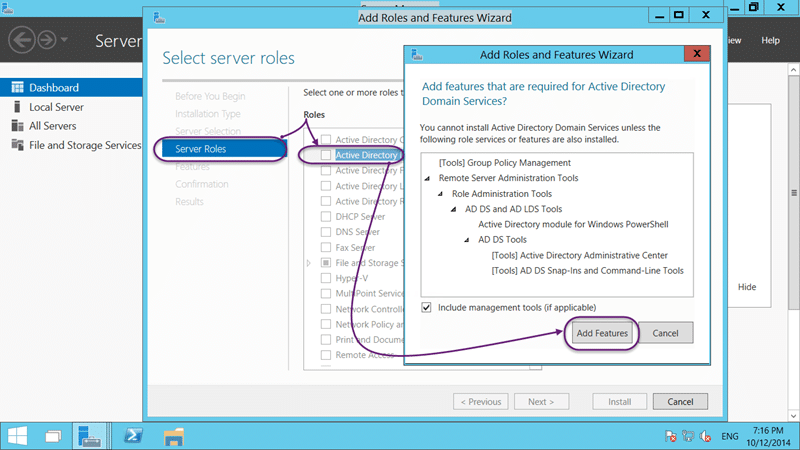Viewport: 800px width, 450px height.
Task: Open Help menu in Server Manager
Action: tap(770, 40)
